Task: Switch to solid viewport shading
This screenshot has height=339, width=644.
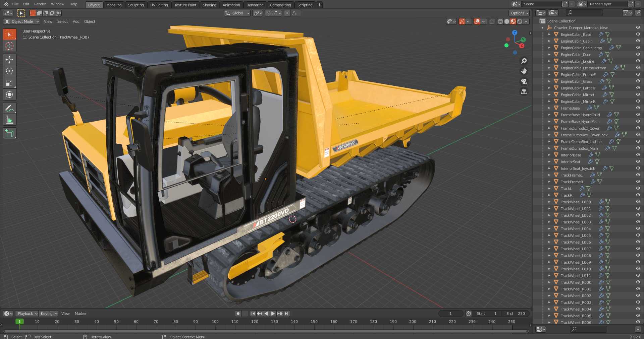Action: (507, 21)
